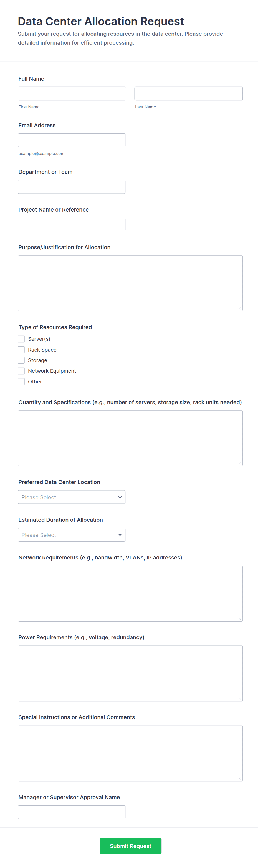Click the Purpose text area resize handle
The width and height of the screenshot is (258, 868).
[x=240, y=308]
